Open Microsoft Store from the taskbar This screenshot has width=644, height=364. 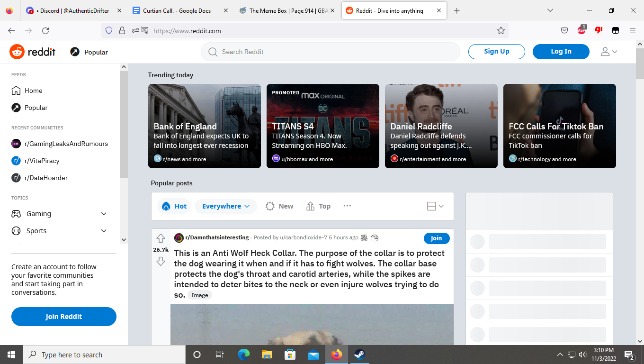click(290, 355)
